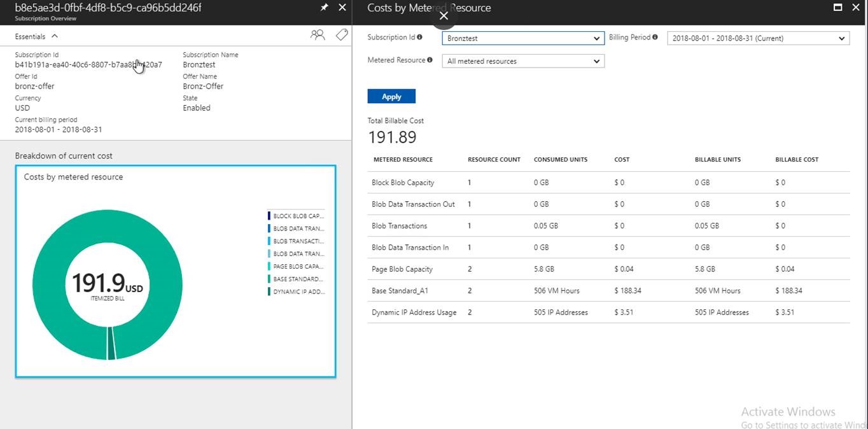The height and width of the screenshot is (429, 868).
Task: Click the circular X overlay button
Action: pyautogui.click(x=444, y=15)
